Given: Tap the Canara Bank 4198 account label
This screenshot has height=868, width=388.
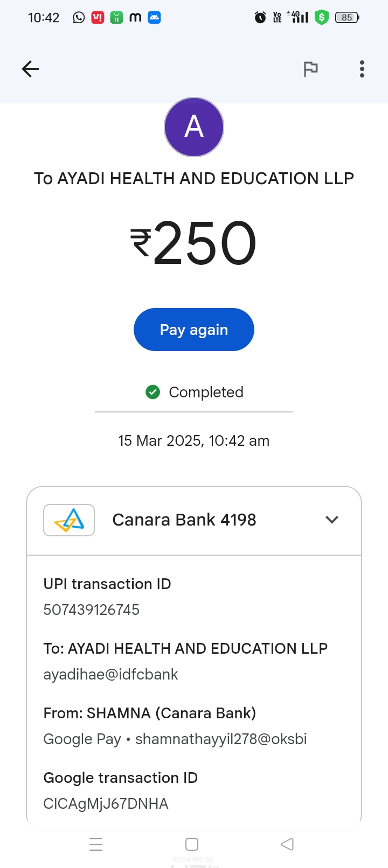Looking at the screenshot, I should 184,520.
